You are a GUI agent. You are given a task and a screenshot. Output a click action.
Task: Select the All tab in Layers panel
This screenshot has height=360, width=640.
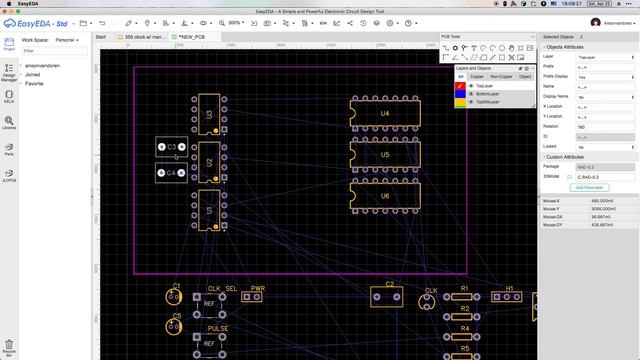pos(460,77)
